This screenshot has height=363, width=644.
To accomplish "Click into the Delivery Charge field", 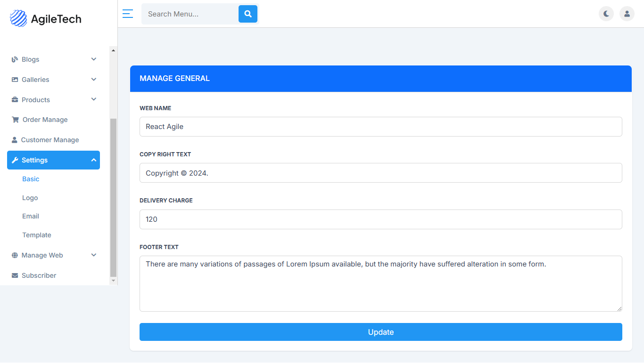I will (x=381, y=219).
